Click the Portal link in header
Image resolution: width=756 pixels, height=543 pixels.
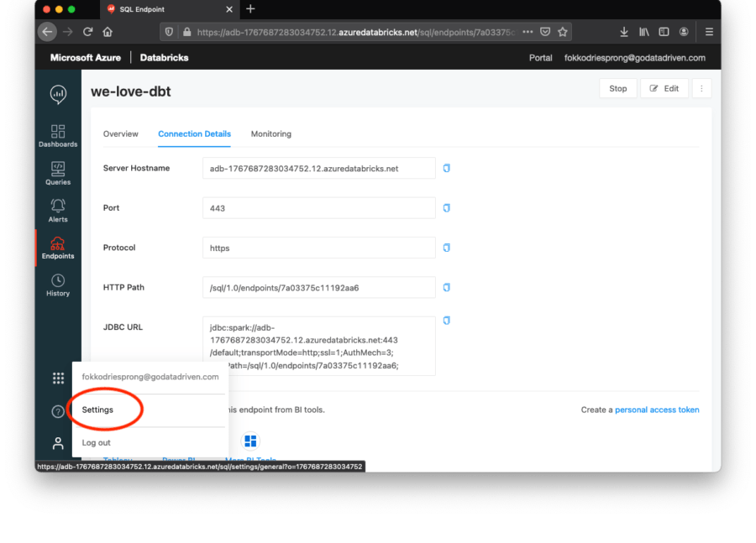[540, 58]
